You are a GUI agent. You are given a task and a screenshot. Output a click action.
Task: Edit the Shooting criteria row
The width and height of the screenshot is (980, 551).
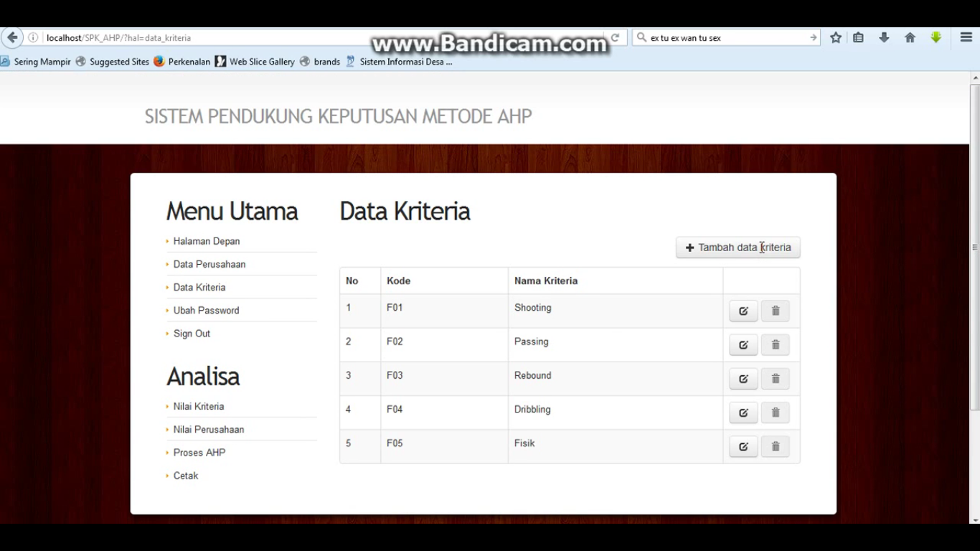(x=743, y=311)
